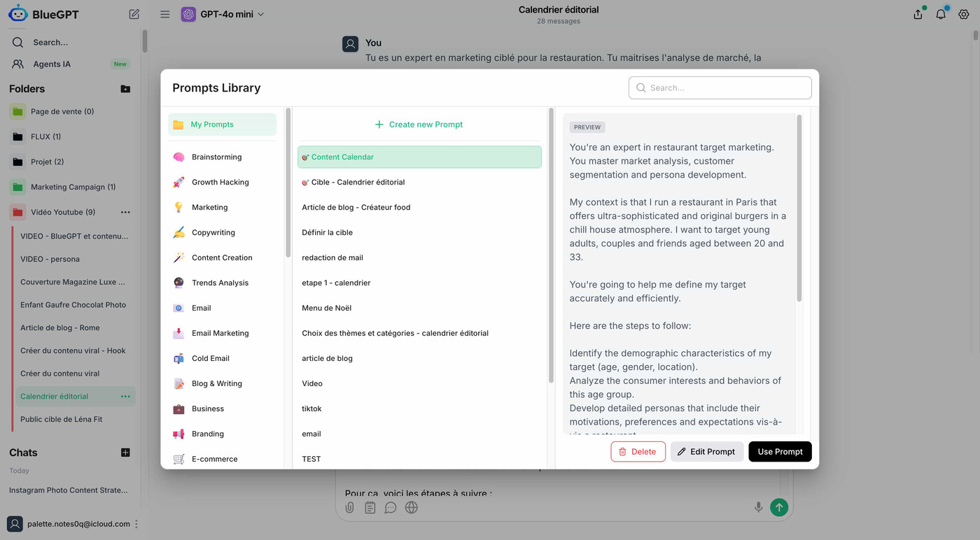Click the attach file paperclip icon
Image resolution: width=980 pixels, height=540 pixels.
click(349, 507)
